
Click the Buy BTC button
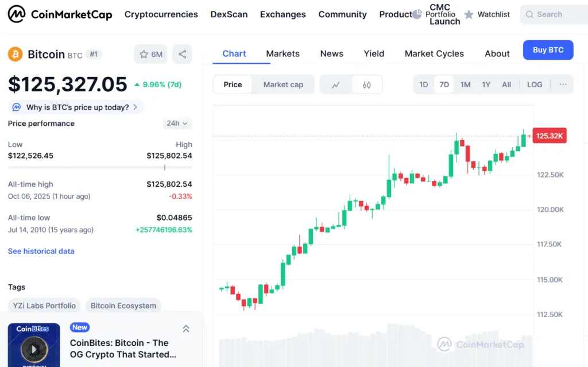coord(547,50)
